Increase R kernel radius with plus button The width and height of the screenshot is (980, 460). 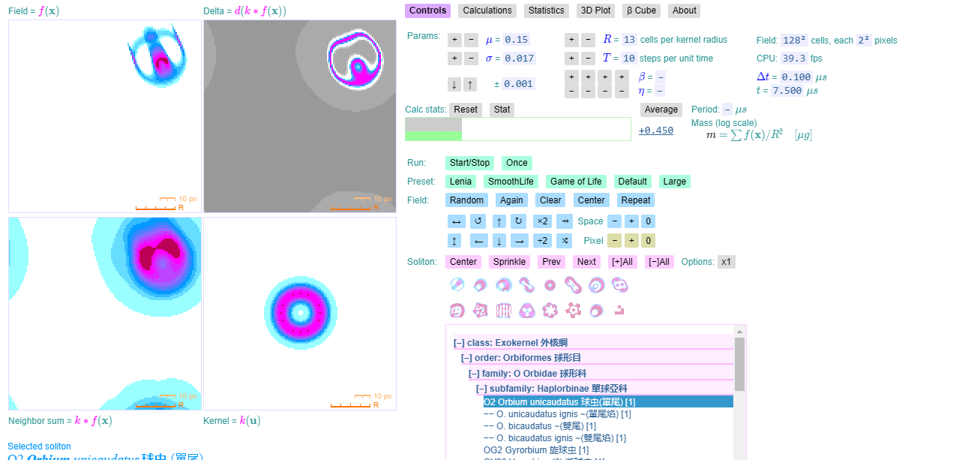pyautogui.click(x=571, y=40)
